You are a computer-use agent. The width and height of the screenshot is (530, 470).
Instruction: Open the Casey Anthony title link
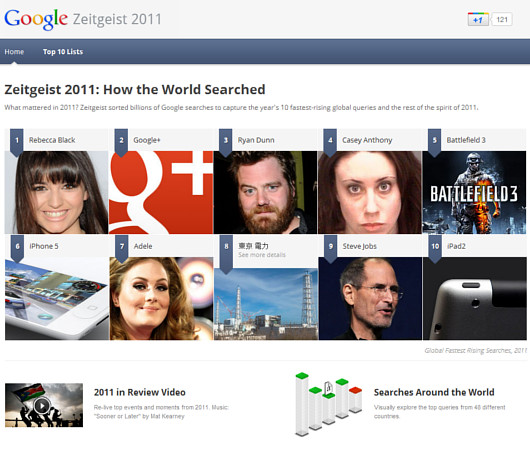[367, 140]
